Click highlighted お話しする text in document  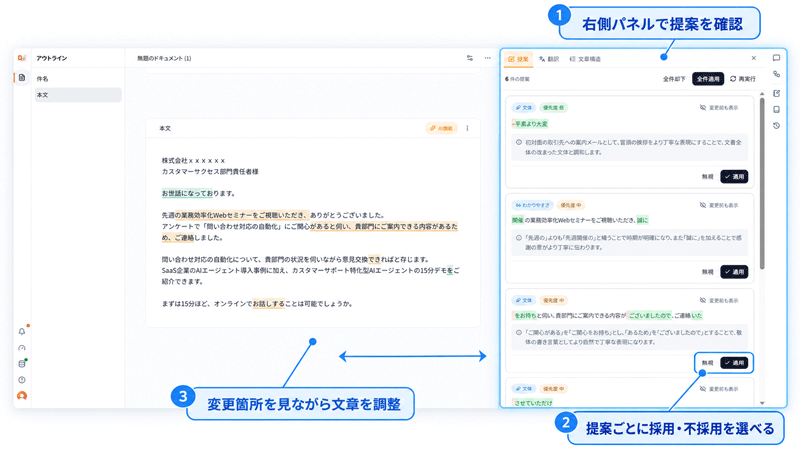point(268,304)
